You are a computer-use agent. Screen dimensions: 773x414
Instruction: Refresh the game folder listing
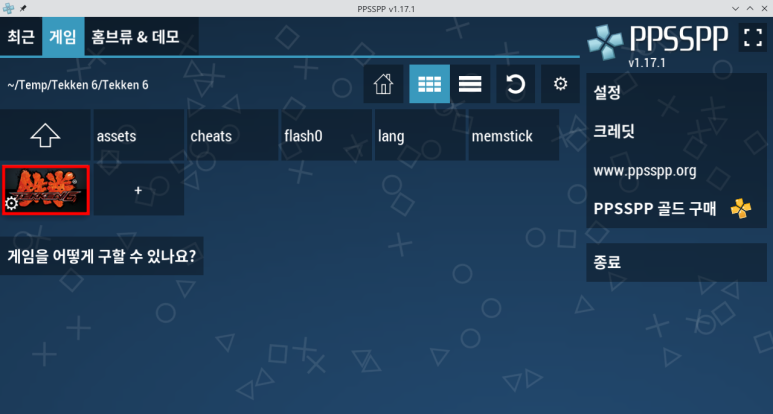pyautogui.click(x=515, y=84)
